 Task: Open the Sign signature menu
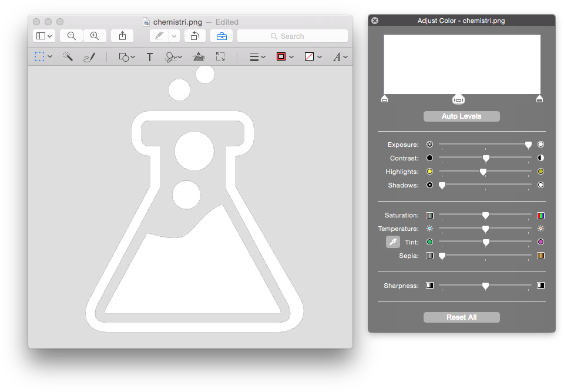(173, 57)
